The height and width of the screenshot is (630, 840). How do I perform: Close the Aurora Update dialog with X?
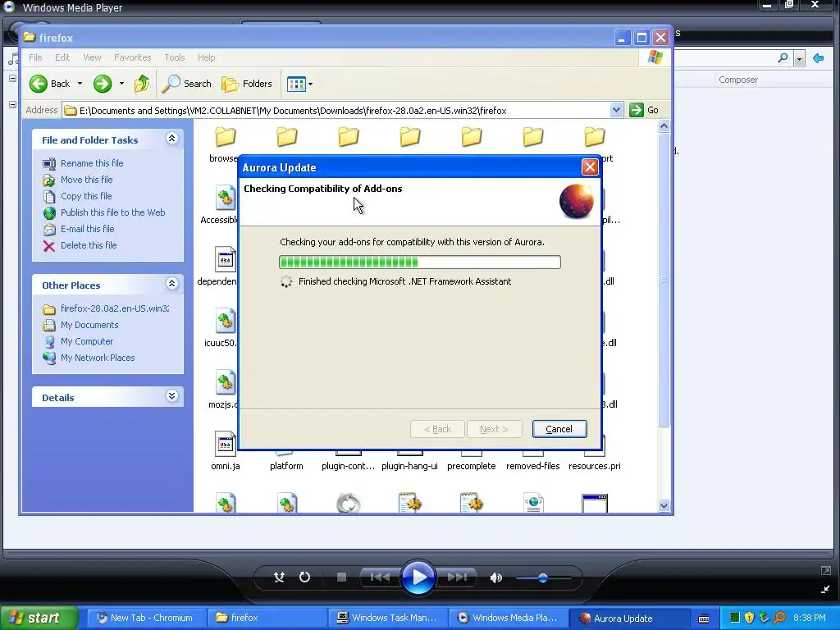point(590,167)
